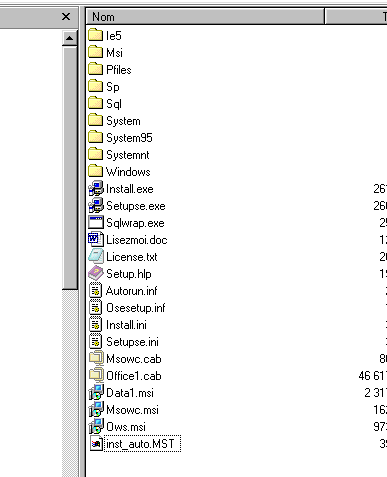Click the Office1.cab cabinet icon
Screen dimensions: 387x477
tap(96, 375)
